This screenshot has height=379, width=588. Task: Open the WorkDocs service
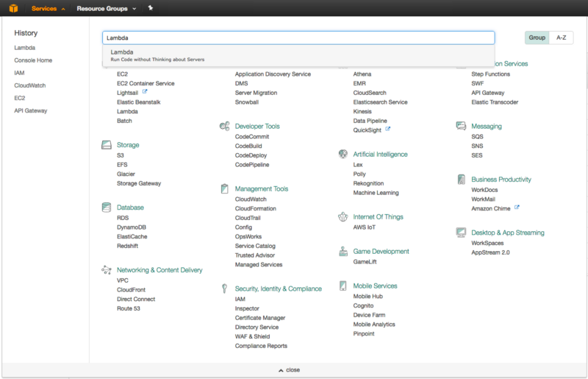coord(484,190)
